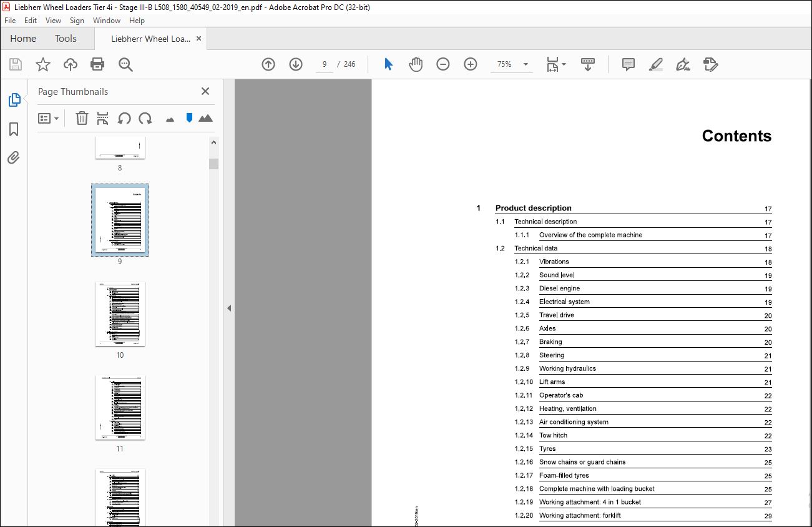Go to previous page with the up arrow
812x527 pixels.
(268, 64)
